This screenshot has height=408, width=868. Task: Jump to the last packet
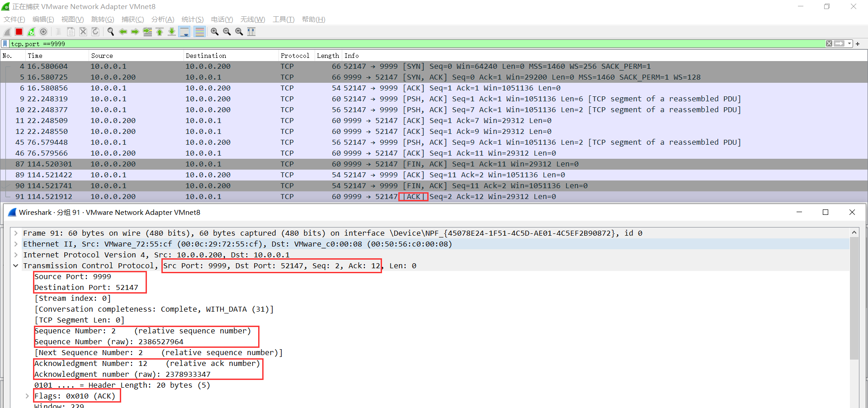[172, 32]
